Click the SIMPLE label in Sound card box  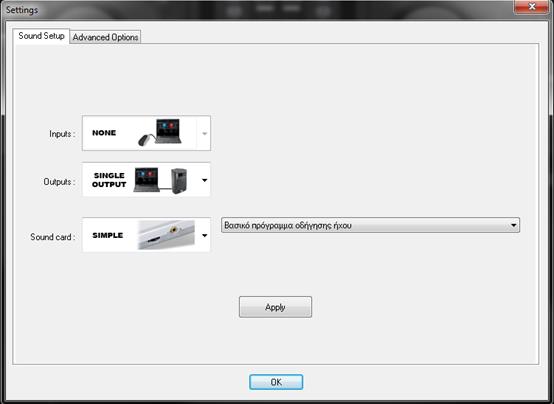pyautogui.click(x=107, y=235)
